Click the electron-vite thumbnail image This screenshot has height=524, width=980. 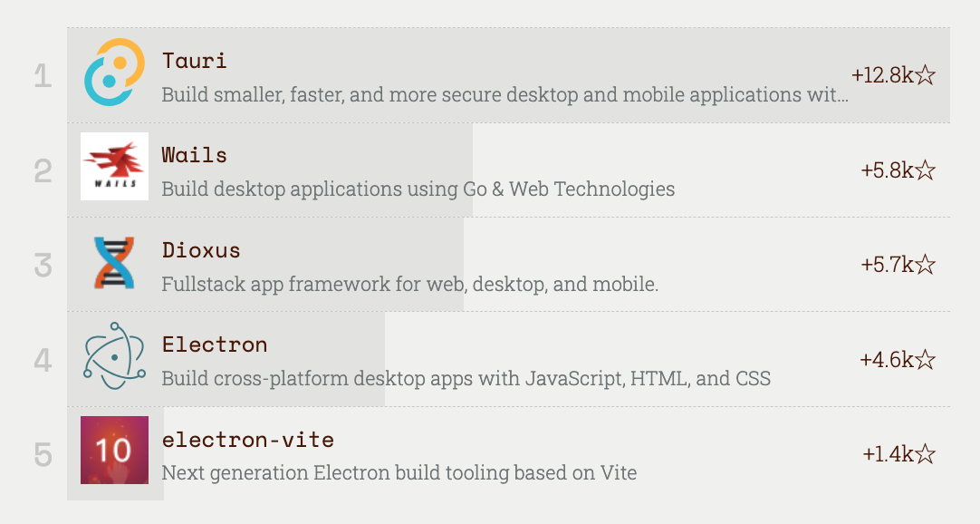tap(114, 451)
